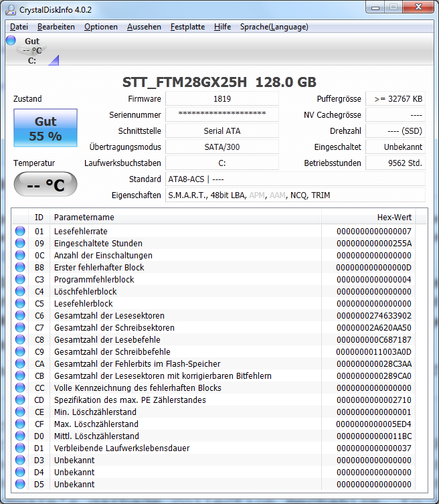
Task: Open the Datei menu
Action: 19,27
